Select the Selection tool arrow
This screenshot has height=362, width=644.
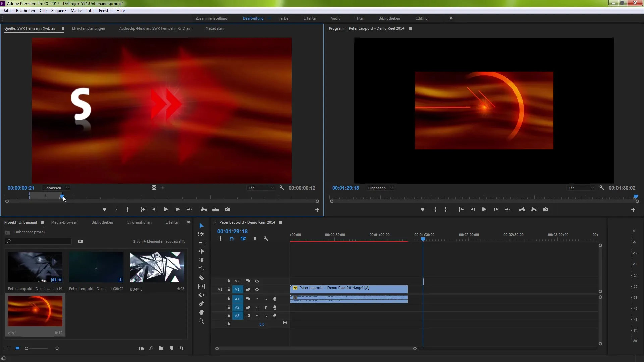point(201,226)
